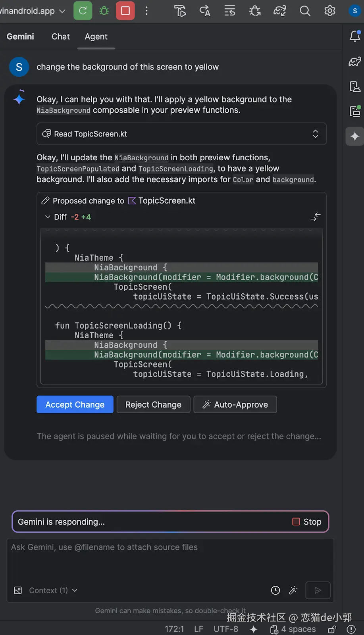The image size is (364, 635).
Task: Click Accept Change button
Action: coord(75,404)
